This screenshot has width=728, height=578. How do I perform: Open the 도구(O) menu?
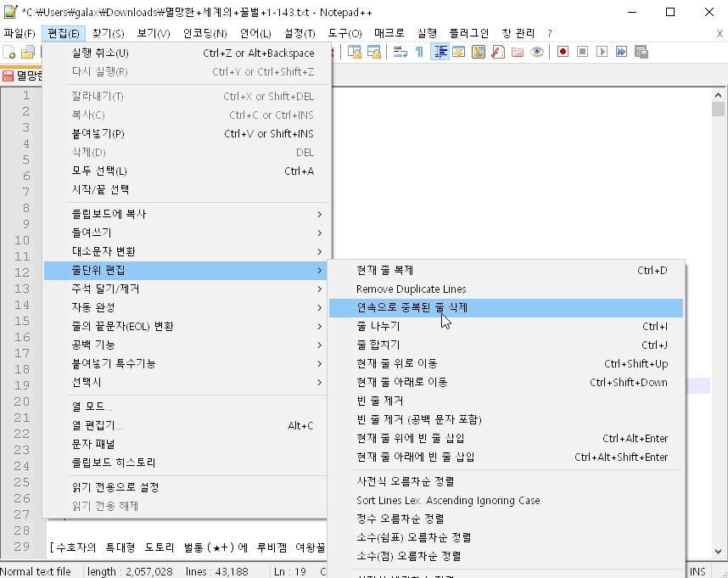tap(344, 33)
